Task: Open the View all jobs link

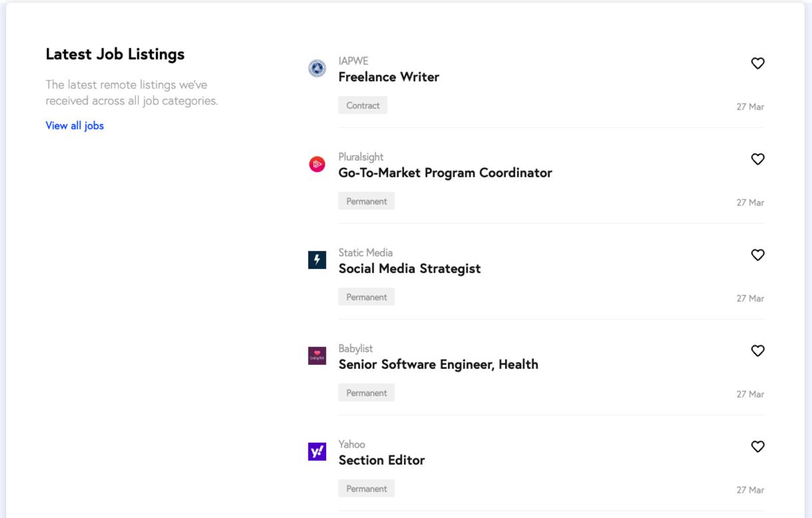Action: pyautogui.click(x=75, y=126)
